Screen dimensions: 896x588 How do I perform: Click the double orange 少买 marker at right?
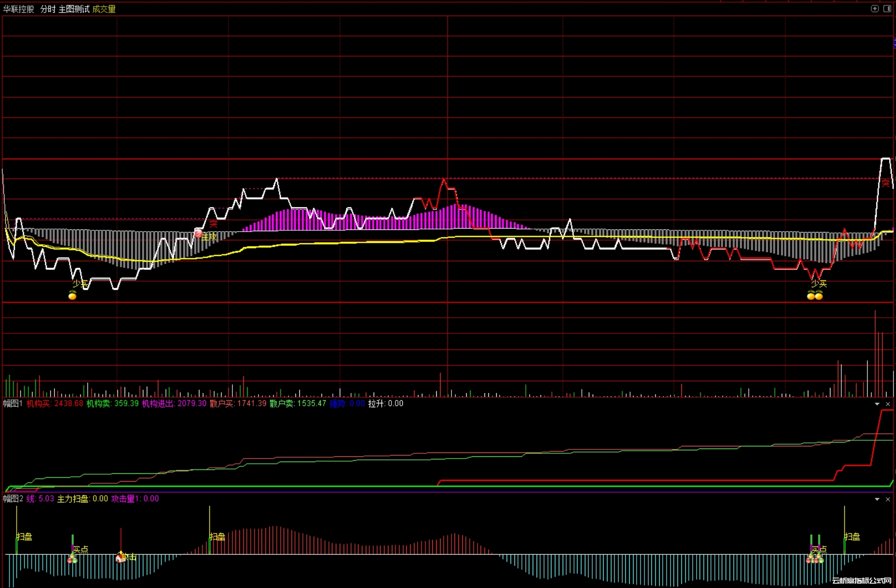[815, 296]
